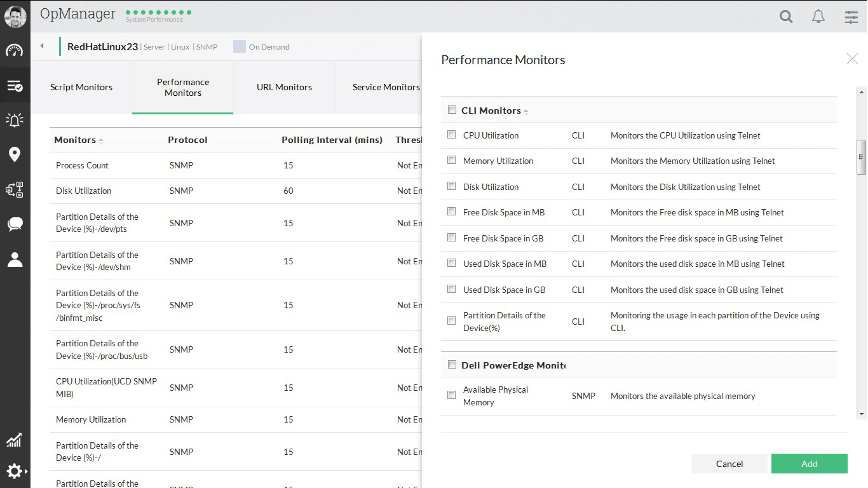Screen dimensions: 868x488
Task: Open the chat bubbles sidebar icon
Action: 15,224
